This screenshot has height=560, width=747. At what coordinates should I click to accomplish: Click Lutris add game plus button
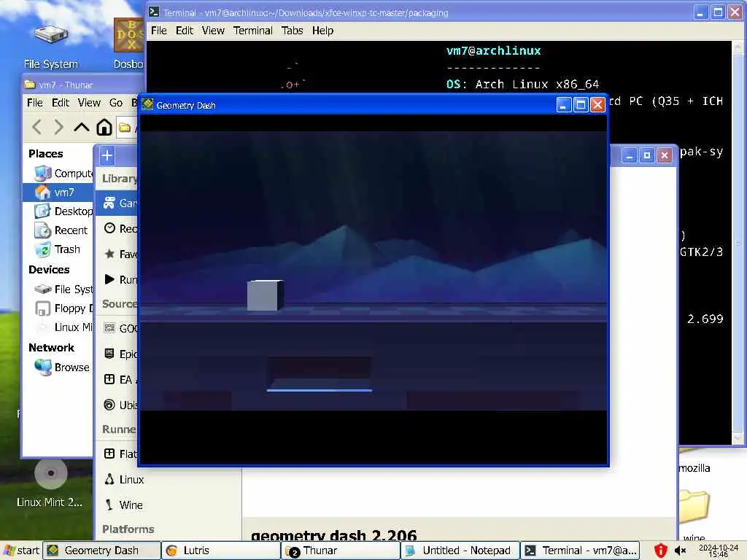(107, 155)
